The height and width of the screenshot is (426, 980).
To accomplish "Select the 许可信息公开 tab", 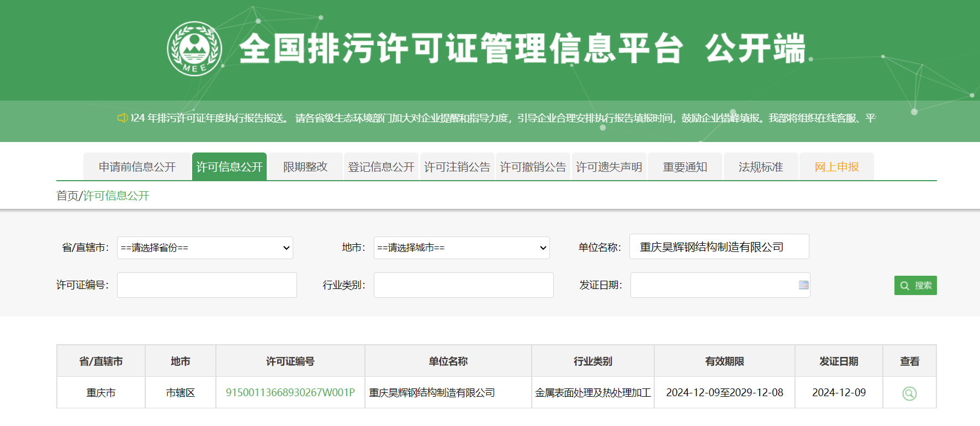I will click(x=229, y=167).
